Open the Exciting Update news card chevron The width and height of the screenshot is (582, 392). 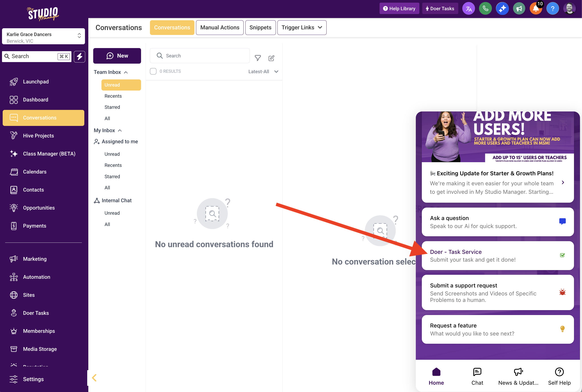(563, 182)
